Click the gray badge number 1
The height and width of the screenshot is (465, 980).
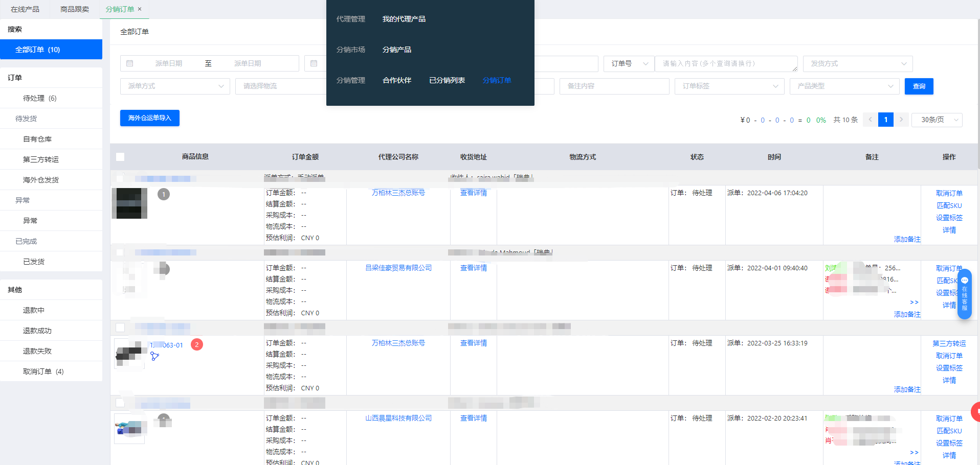click(164, 194)
